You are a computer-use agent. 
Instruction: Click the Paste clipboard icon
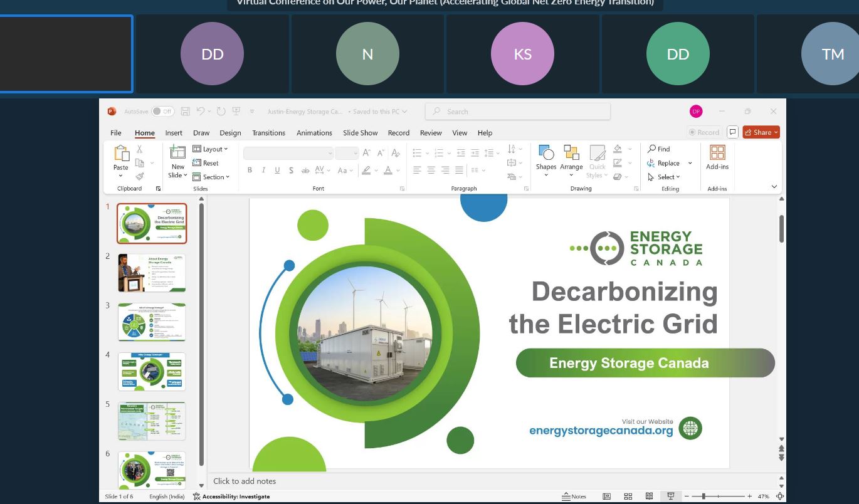[x=120, y=154]
